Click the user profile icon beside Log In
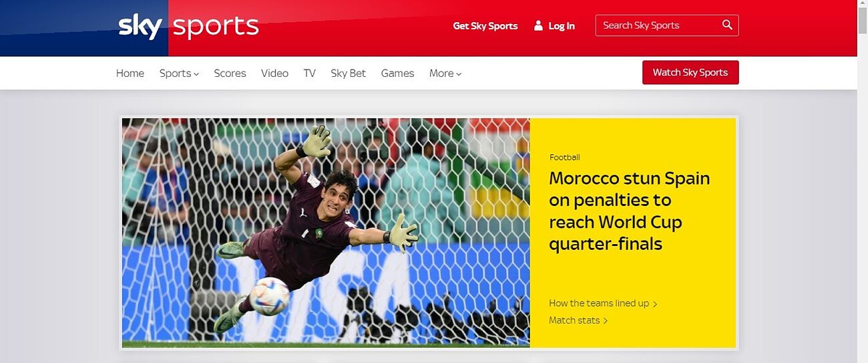This screenshot has width=868, height=363. tap(538, 25)
